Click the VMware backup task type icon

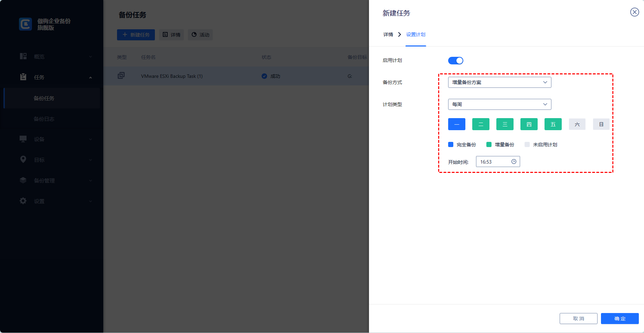coord(121,76)
